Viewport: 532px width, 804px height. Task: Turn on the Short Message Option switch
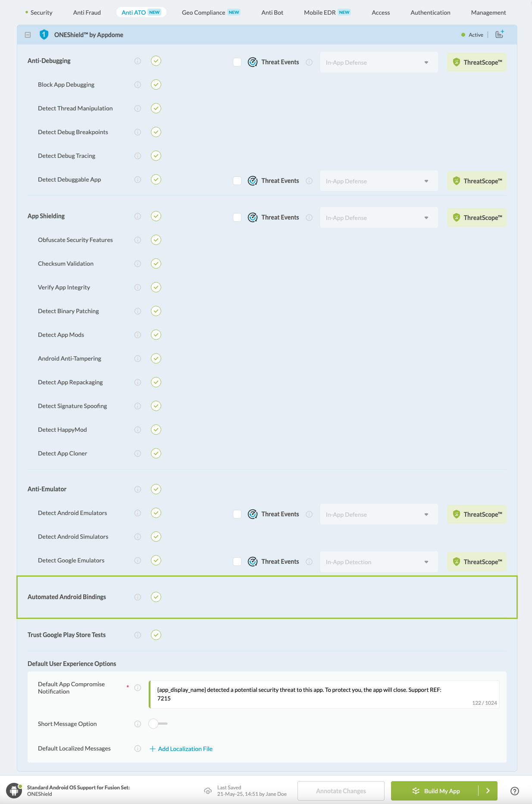[157, 724]
